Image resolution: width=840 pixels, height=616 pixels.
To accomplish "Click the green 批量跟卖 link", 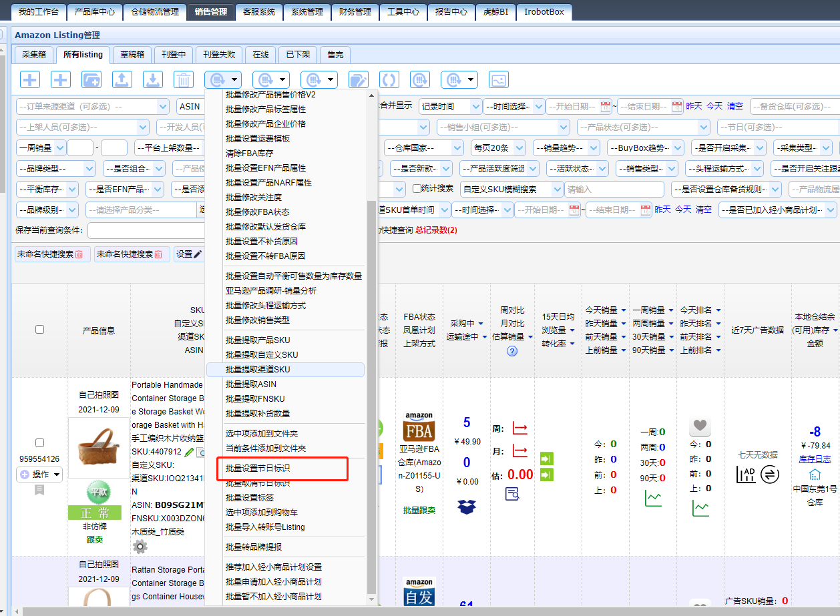I will click(419, 510).
